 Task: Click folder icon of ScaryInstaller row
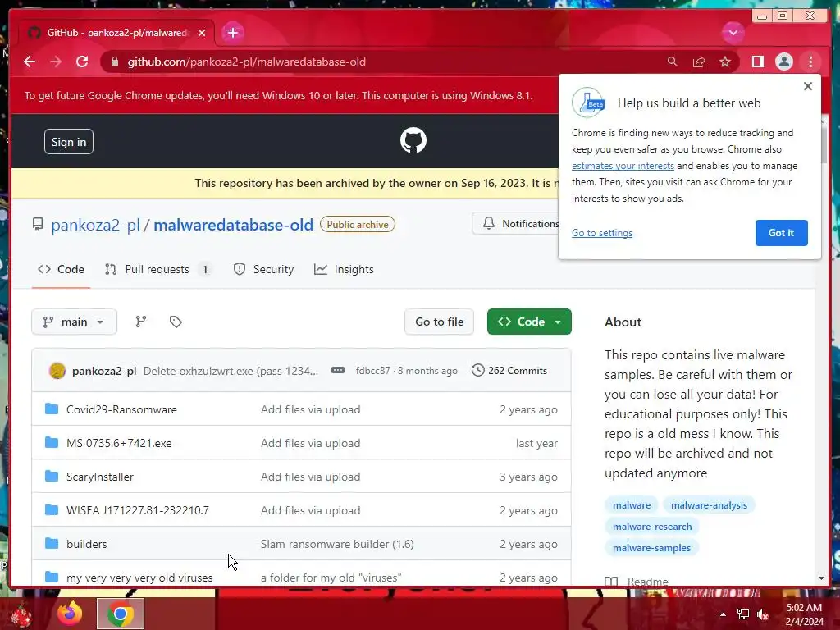(x=52, y=477)
